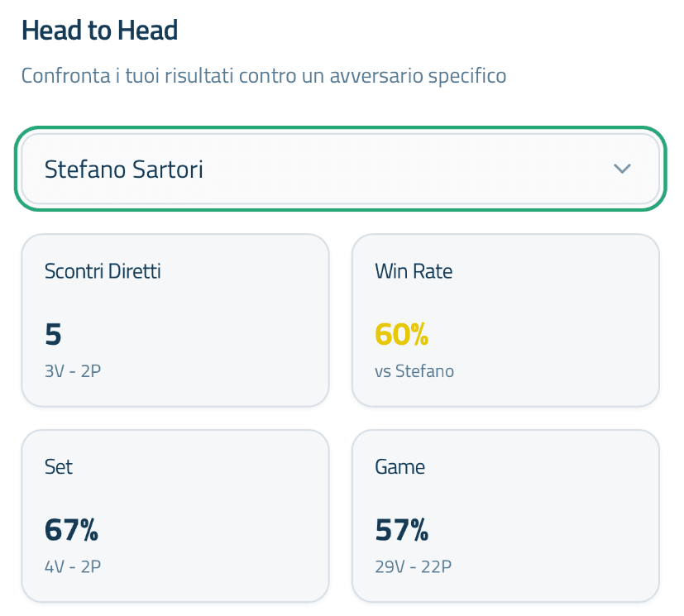684x616 pixels.
Task: Select the Scontri Diretti statistics card
Action: (175, 320)
